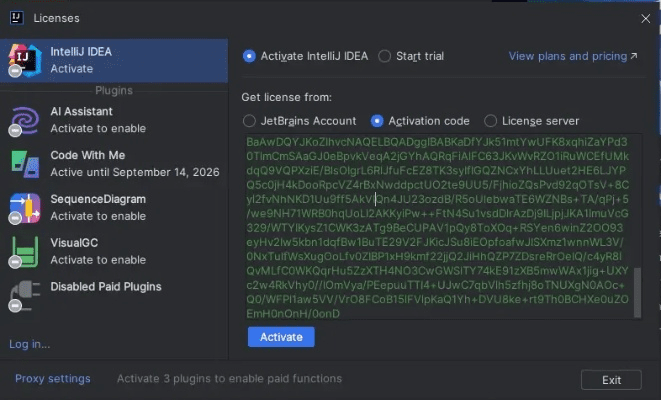This screenshot has width=661, height=400.
Task: Click the Code With Me icon
Action: [24, 163]
